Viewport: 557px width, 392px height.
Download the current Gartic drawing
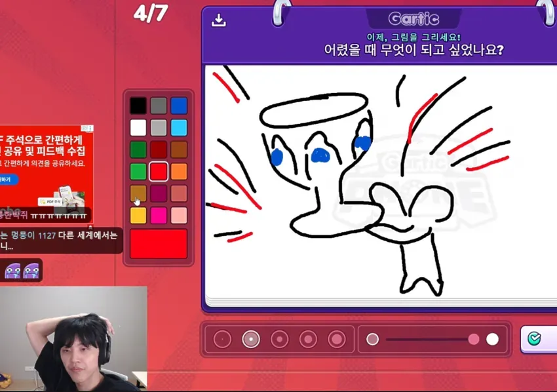click(x=218, y=20)
